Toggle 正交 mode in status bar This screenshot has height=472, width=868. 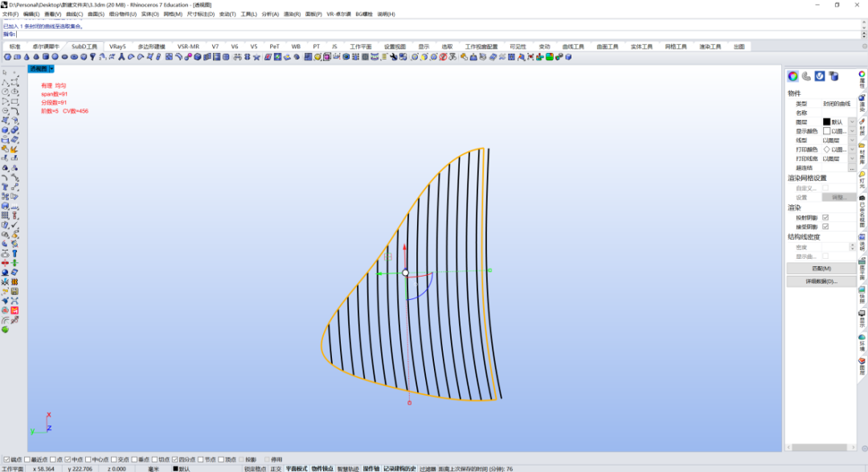[276, 469]
